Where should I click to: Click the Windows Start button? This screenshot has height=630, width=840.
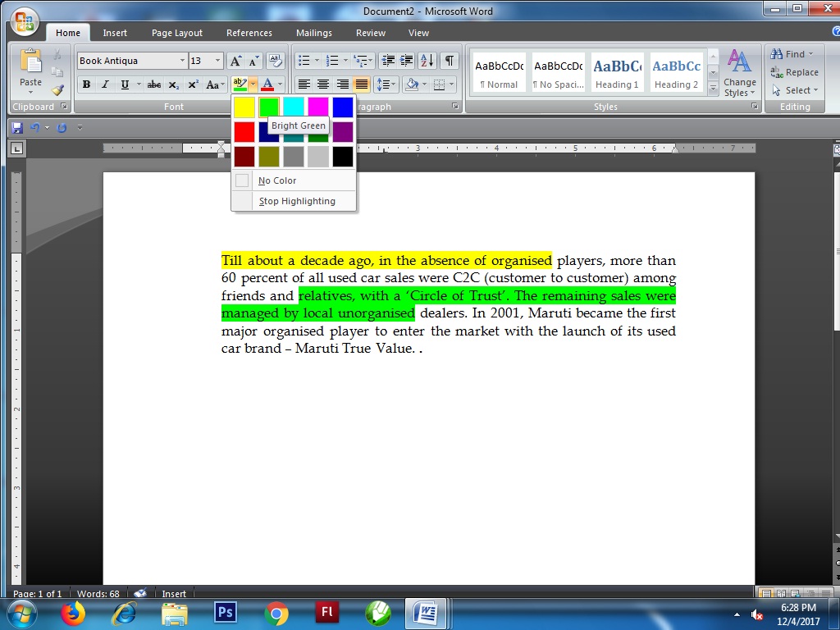[x=22, y=614]
